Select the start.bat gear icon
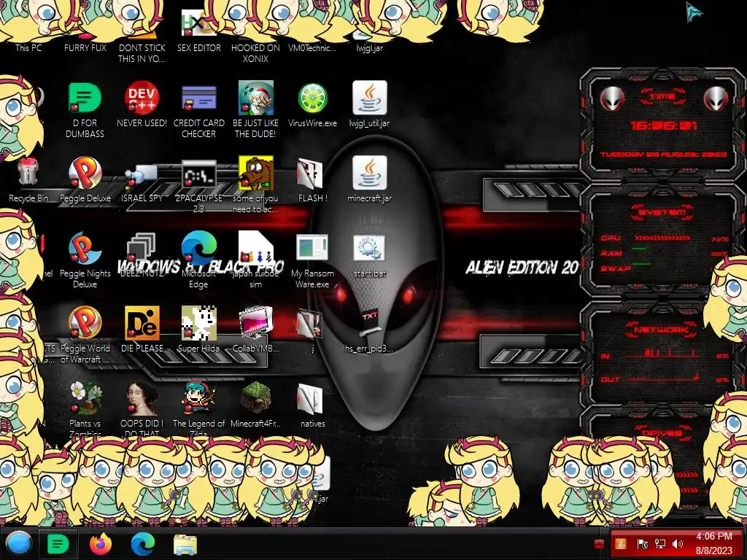 point(369,248)
